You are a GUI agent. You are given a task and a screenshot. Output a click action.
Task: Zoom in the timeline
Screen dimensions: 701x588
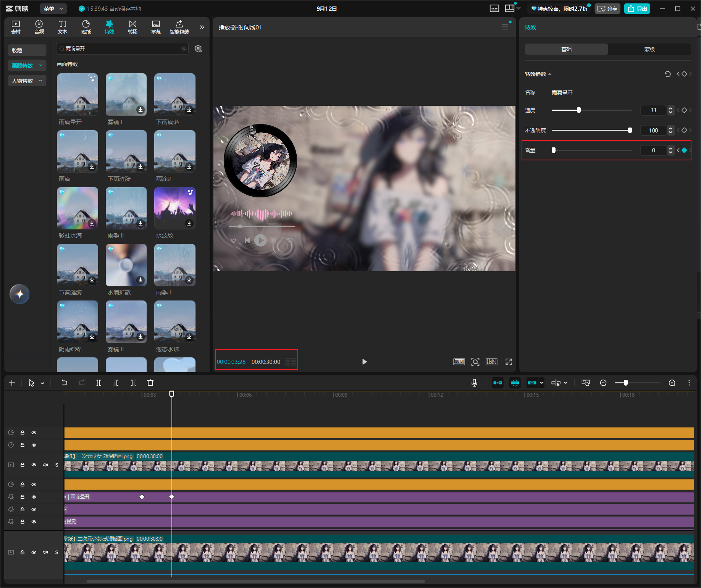[672, 383]
